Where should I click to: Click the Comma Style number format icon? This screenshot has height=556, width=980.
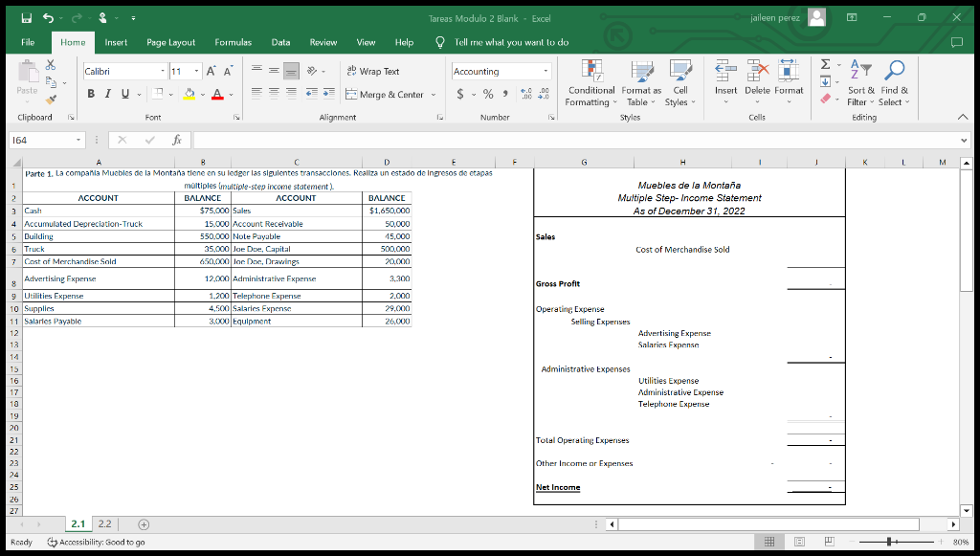tap(504, 95)
